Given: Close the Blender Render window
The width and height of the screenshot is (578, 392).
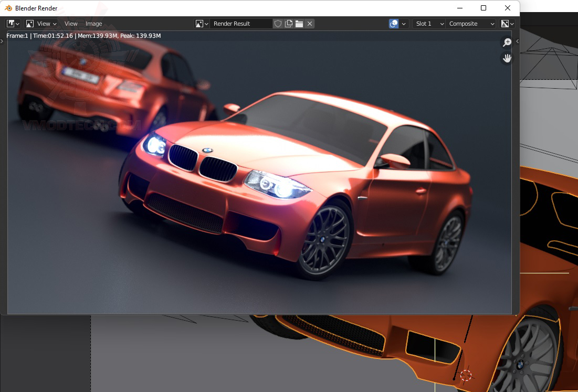Looking at the screenshot, I should (508, 8).
